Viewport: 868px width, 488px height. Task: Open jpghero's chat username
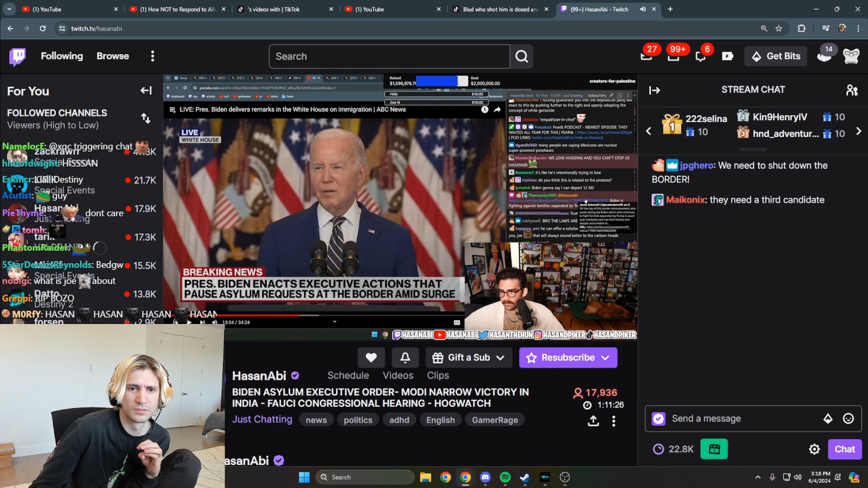coord(696,165)
